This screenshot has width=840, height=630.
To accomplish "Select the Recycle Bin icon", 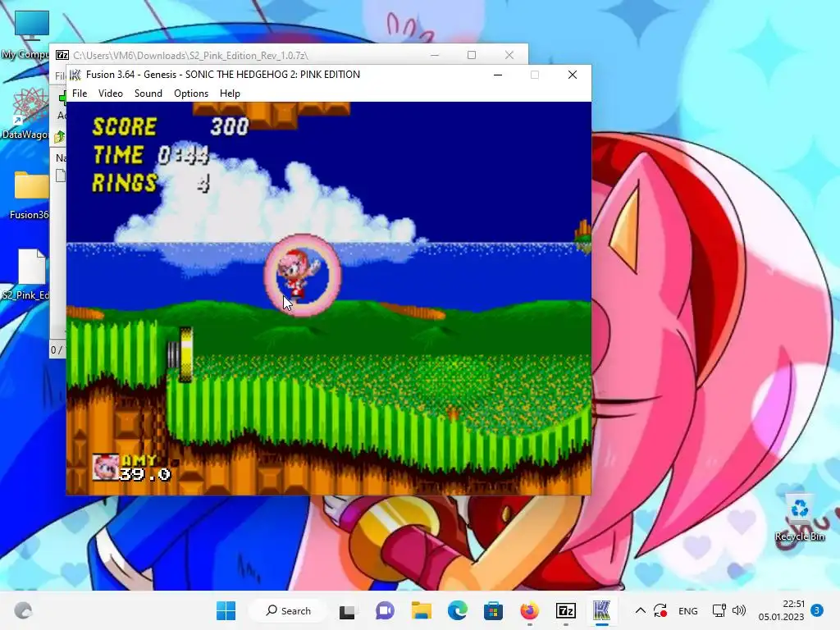I will coord(799,518).
